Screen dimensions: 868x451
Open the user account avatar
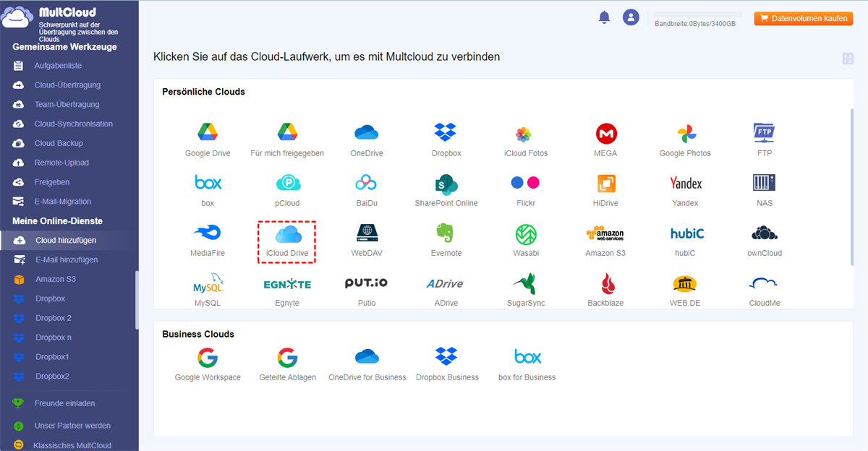click(631, 17)
